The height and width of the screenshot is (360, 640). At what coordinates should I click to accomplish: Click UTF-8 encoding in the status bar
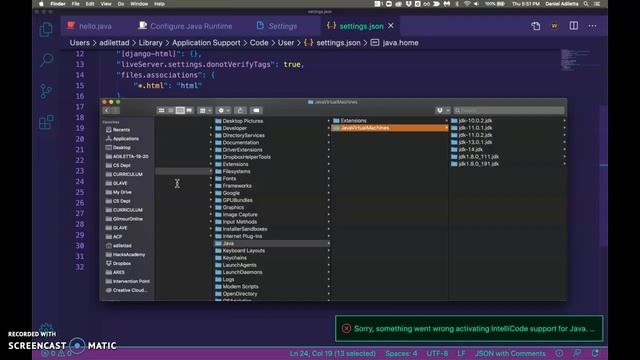pyautogui.click(x=437, y=353)
